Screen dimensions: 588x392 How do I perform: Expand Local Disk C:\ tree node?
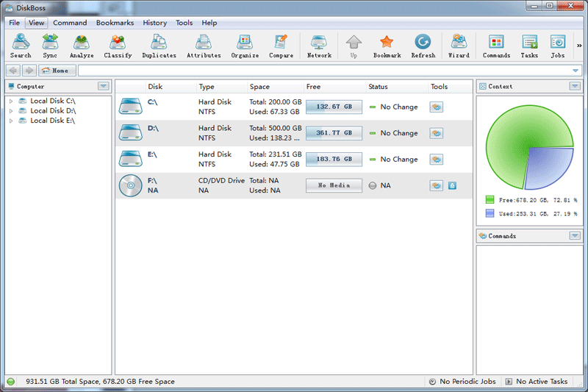(x=11, y=101)
